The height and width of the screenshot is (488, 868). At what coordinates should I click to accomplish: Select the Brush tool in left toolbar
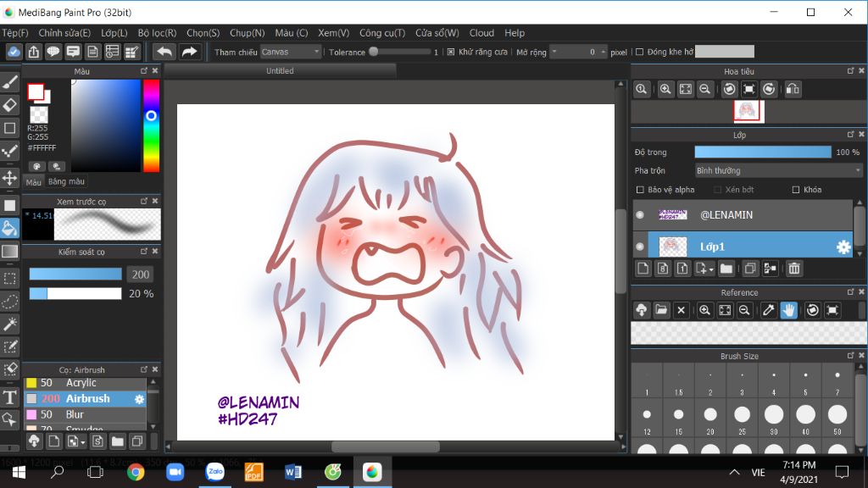[10, 82]
